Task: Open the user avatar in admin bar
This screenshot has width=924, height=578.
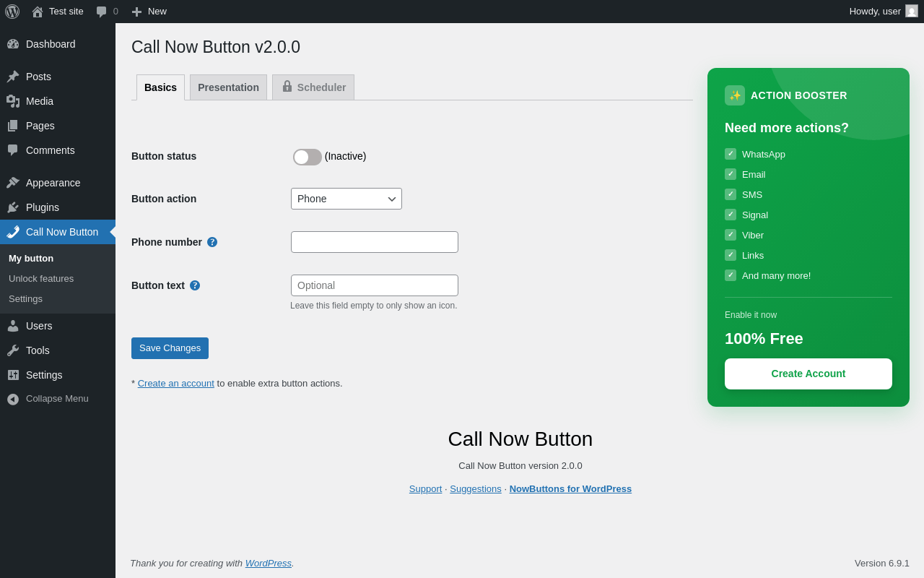Action: click(x=912, y=11)
